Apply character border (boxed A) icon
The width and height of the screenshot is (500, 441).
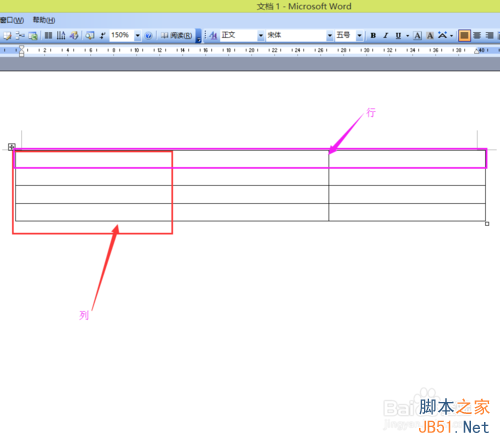[x=417, y=35]
